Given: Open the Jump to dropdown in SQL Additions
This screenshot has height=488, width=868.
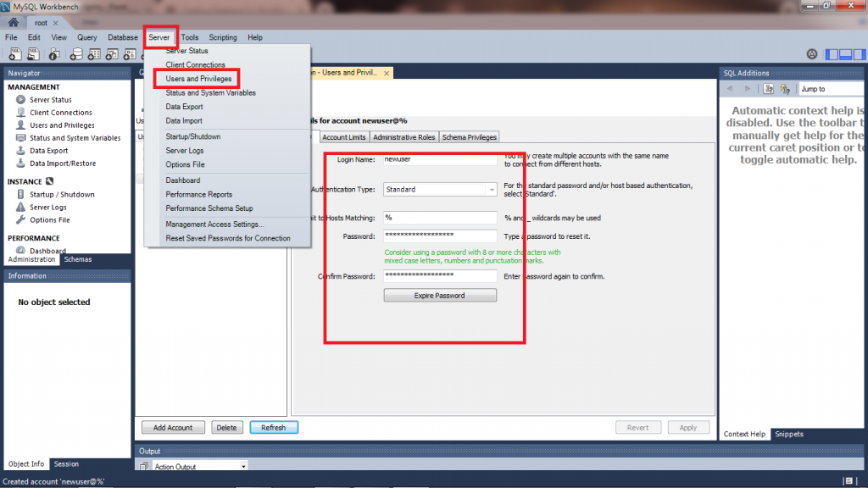Looking at the screenshot, I should click(x=831, y=88).
